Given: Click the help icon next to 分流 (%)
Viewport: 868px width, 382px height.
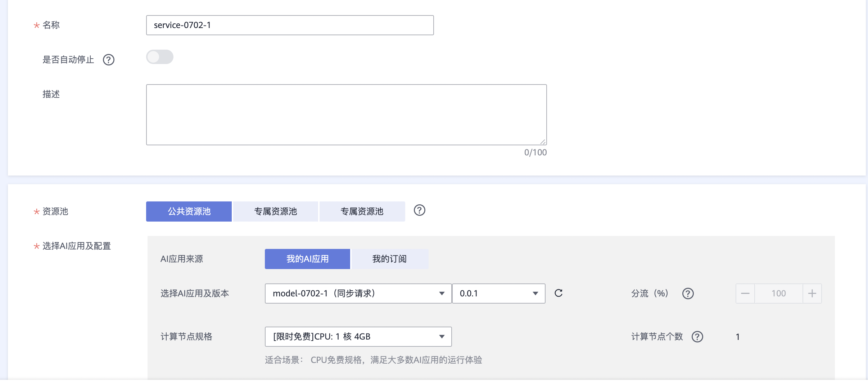Looking at the screenshot, I should [x=688, y=294].
